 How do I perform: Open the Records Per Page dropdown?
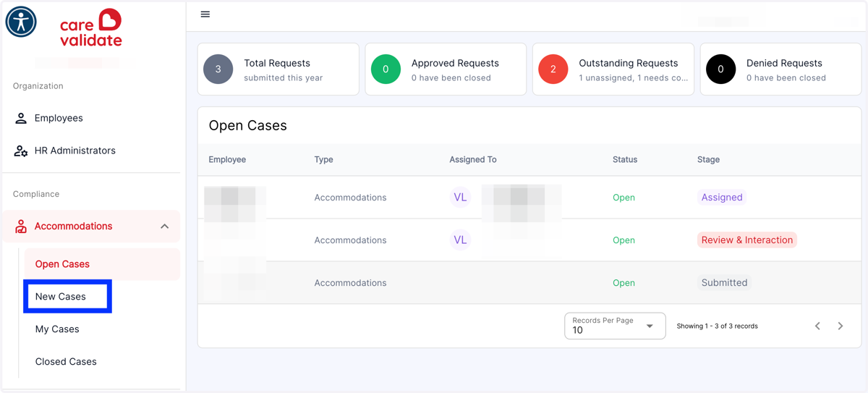(x=615, y=326)
